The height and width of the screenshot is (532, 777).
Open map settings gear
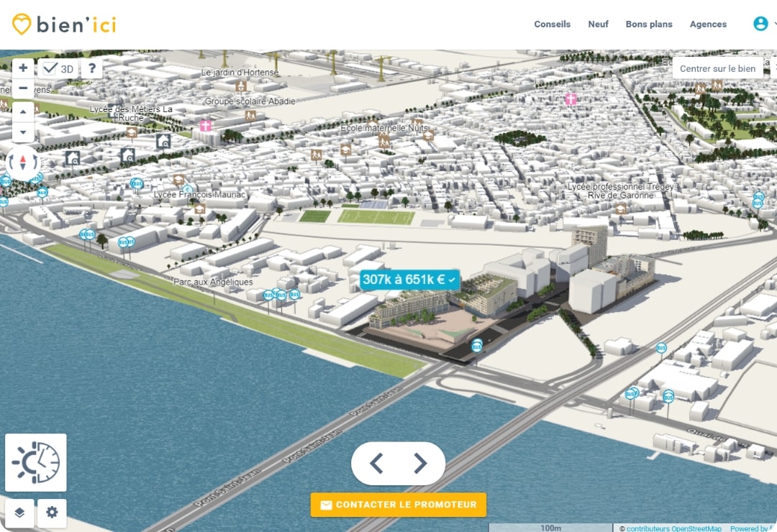pyautogui.click(x=52, y=513)
